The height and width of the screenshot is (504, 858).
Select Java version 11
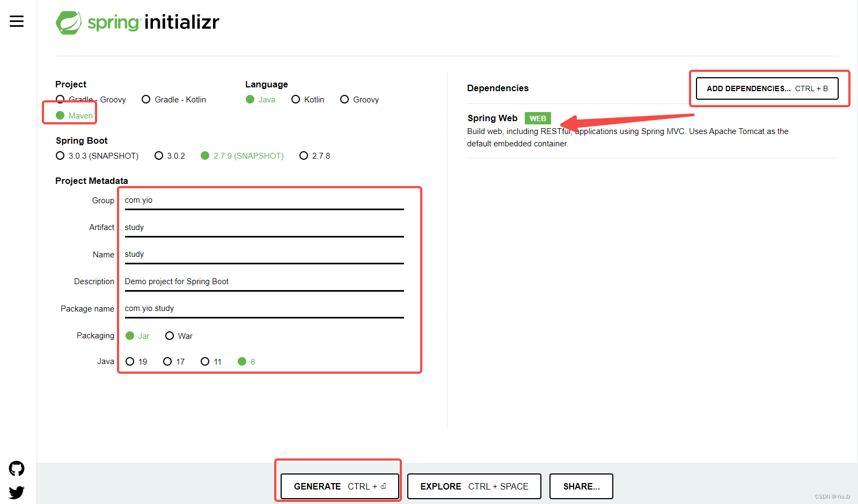coord(211,362)
